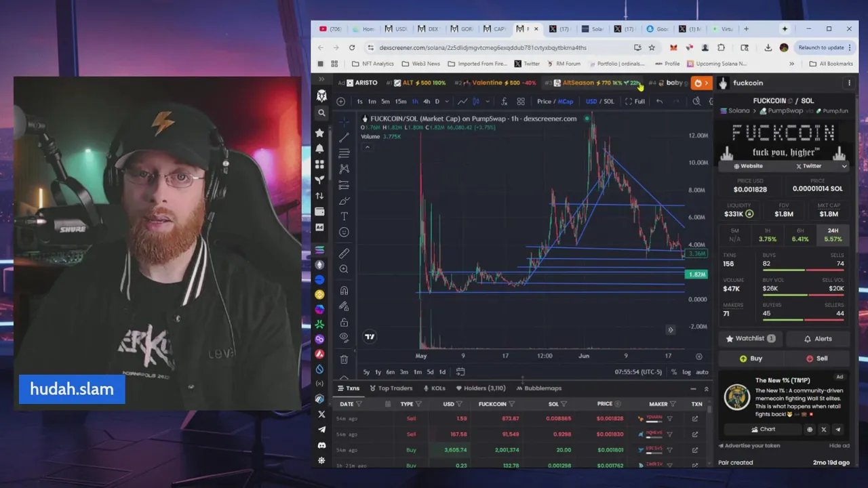Toggle percent scale on the chart
Image resolution: width=868 pixels, height=488 pixels.
673,371
